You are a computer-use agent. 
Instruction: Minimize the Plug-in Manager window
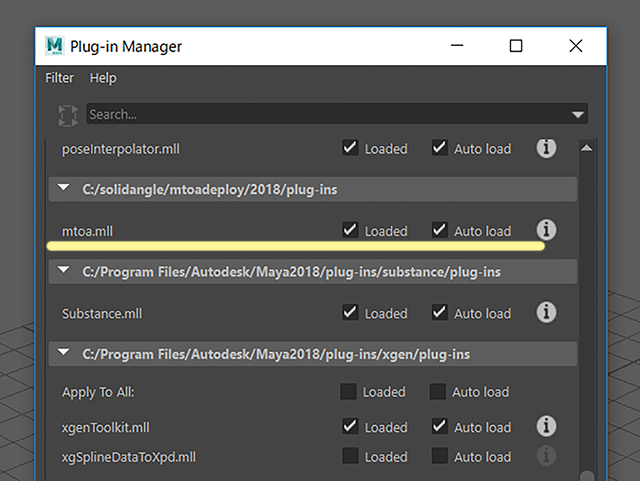click(x=457, y=45)
